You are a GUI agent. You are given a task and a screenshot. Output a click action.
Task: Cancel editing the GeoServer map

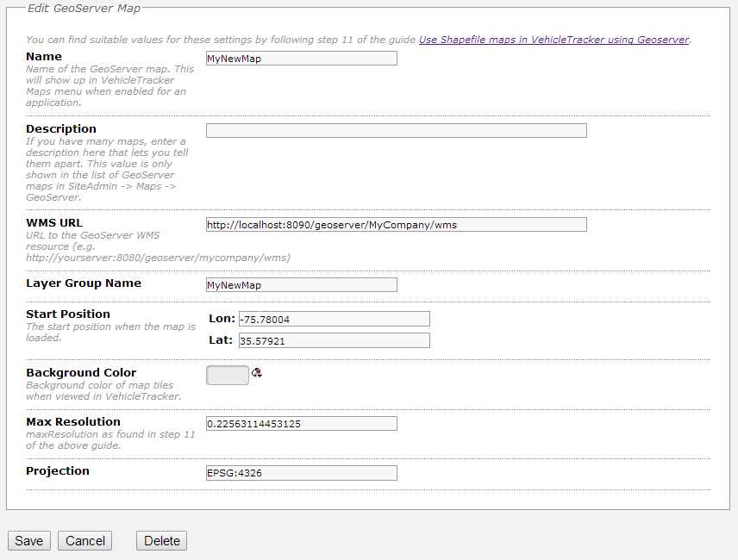[84, 540]
